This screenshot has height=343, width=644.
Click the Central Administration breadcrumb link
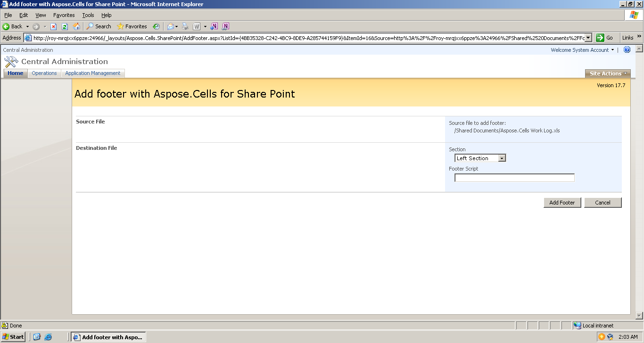coord(28,50)
